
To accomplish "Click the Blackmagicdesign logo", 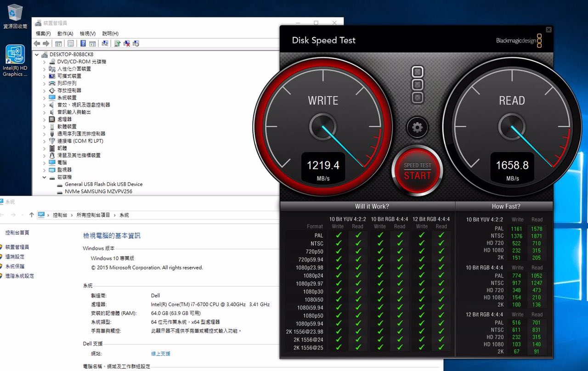I will (519, 41).
